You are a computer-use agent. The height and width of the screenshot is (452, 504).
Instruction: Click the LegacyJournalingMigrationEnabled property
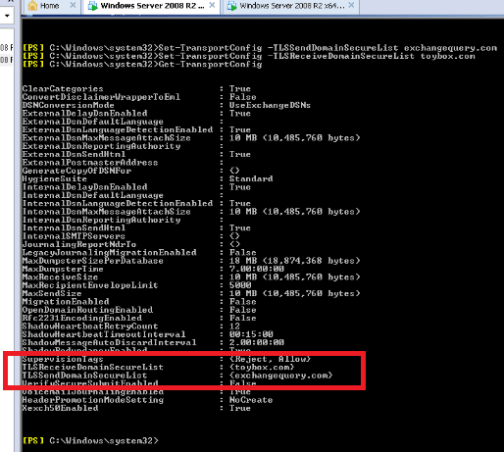[109, 252]
